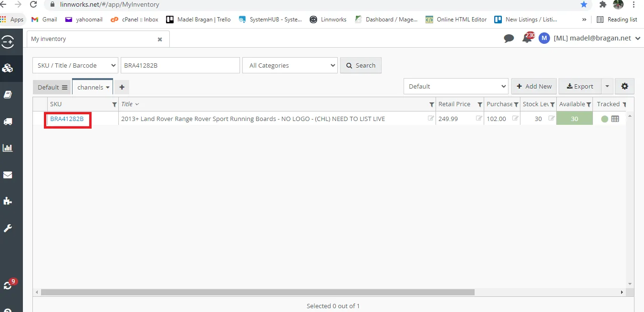Edit the stock level 30 pencil icon
This screenshot has width=644, height=312.
(551, 119)
